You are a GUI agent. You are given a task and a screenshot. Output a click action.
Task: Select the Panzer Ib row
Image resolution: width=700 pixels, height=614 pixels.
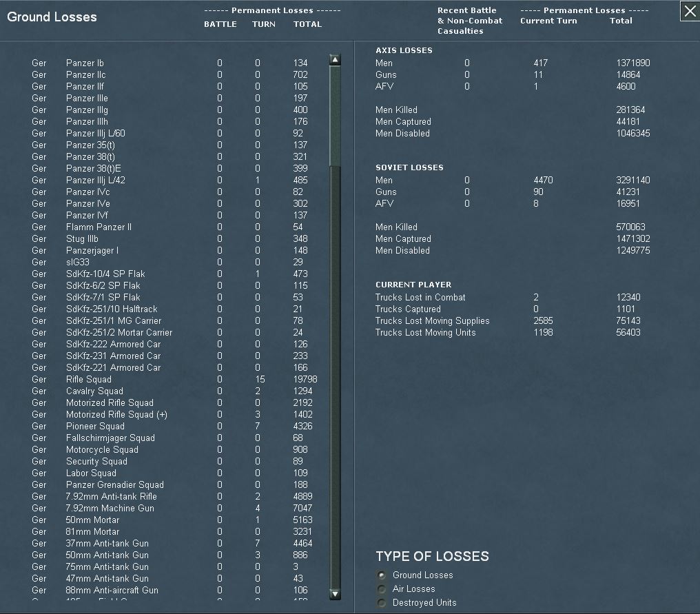pyautogui.click(x=174, y=63)
